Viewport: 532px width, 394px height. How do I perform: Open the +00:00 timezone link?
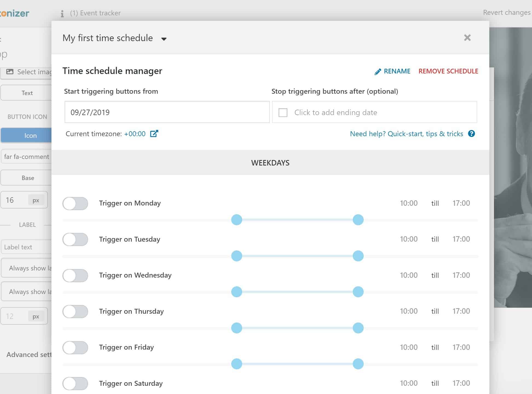coord(135,134)
